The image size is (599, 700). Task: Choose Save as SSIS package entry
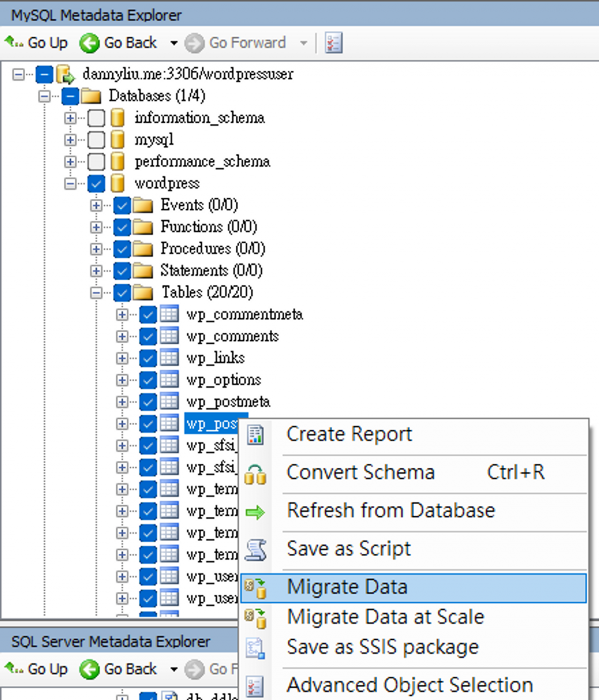coord(413,647)
